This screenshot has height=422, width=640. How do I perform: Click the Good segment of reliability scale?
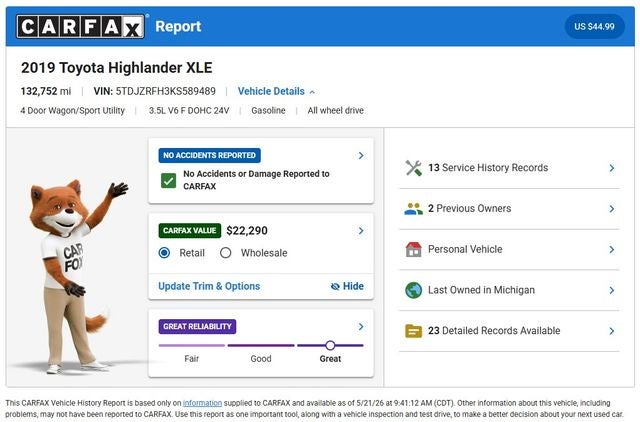pyautogui.click(x=261, y=345)
